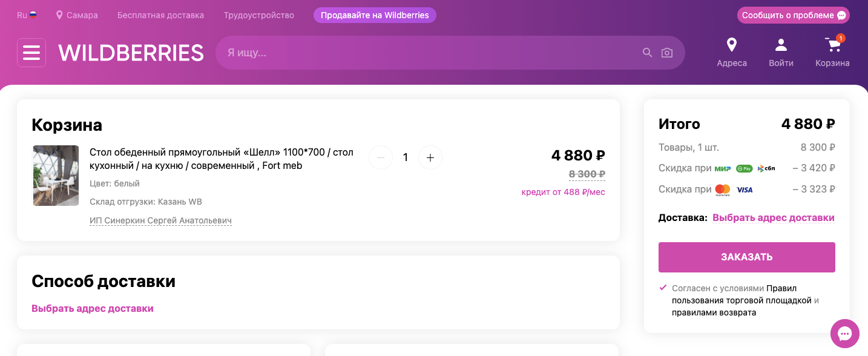Click the WILDBERRIES logo
868x356 pixels.
[x=131, y=53]
